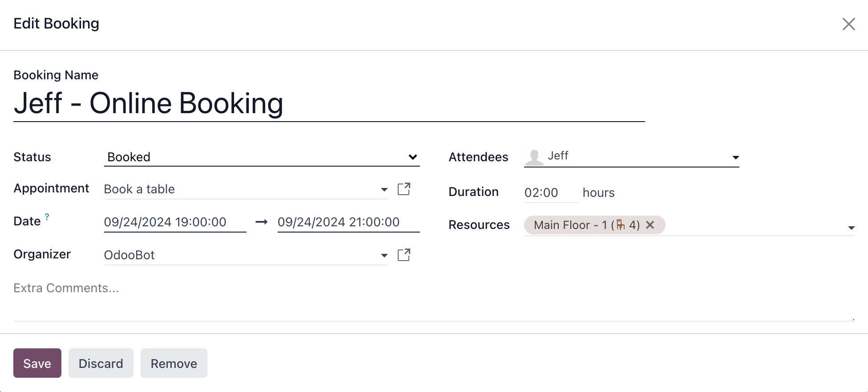
Task: Click the Duration hours field
Action: tap(551, 192)
